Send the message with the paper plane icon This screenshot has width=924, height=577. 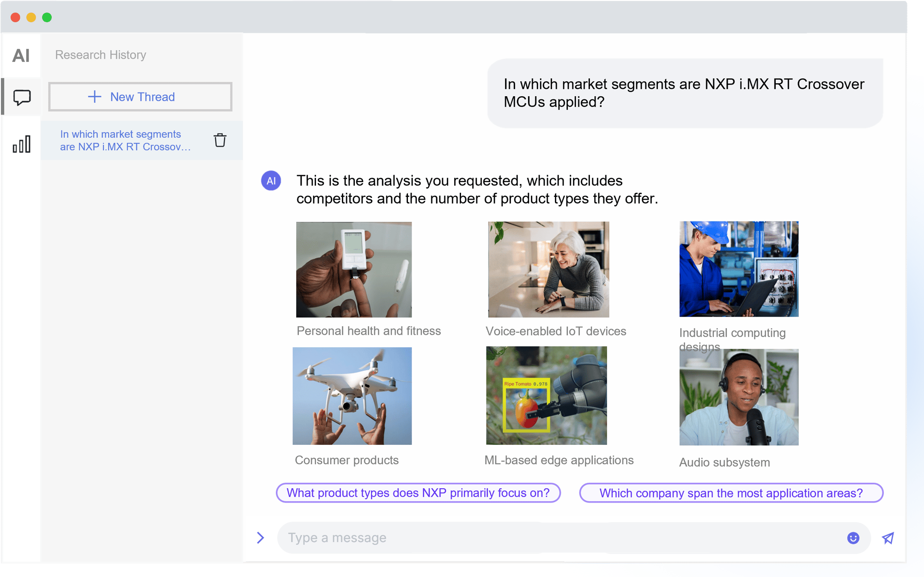coord(888,538)
